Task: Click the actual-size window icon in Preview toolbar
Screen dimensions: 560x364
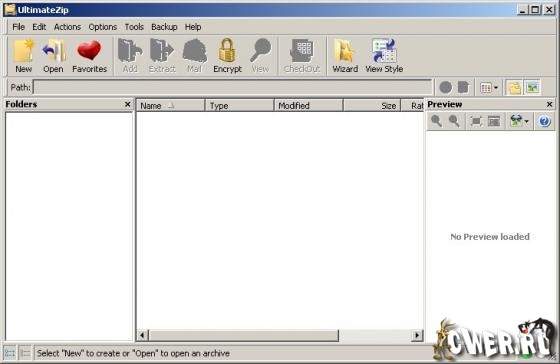Action: 494,121
